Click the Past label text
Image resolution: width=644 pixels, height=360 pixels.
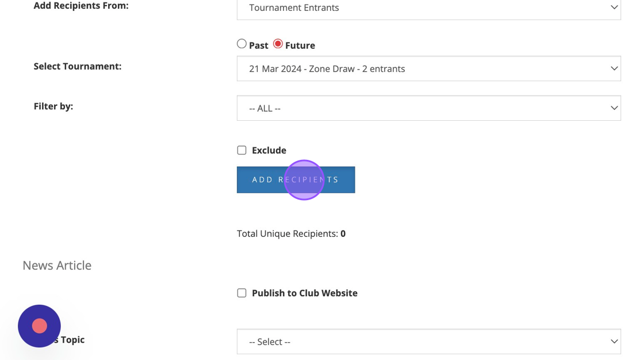pyautogui.click(x=259, y=45)
